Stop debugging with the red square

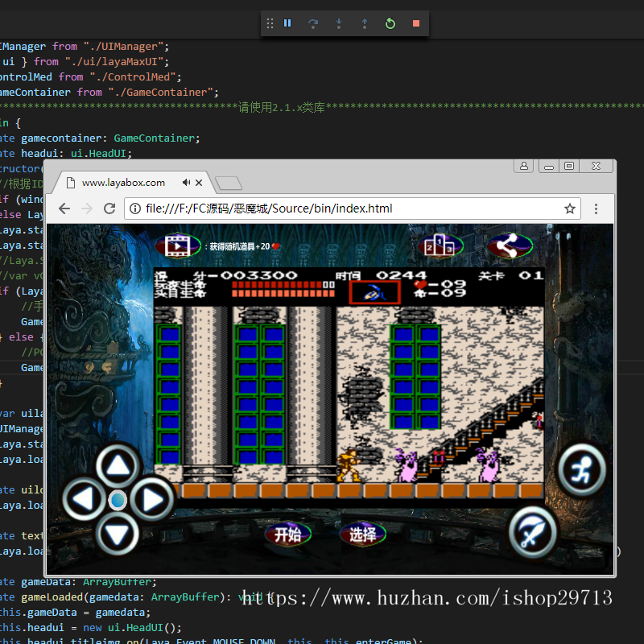click(416, 23)
